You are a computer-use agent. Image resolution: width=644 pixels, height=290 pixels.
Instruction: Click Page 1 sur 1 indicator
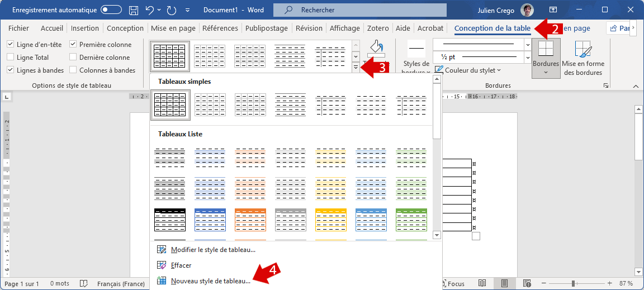point(22,284)
